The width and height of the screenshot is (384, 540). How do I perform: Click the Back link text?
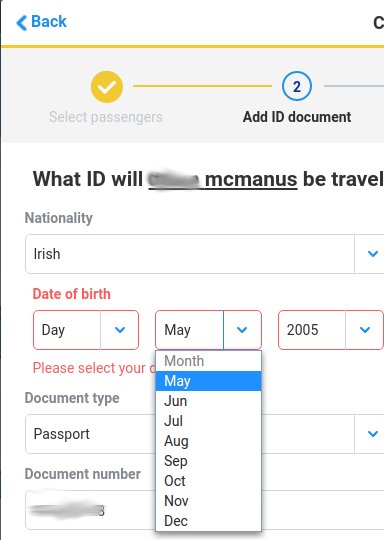coord(49,22)
